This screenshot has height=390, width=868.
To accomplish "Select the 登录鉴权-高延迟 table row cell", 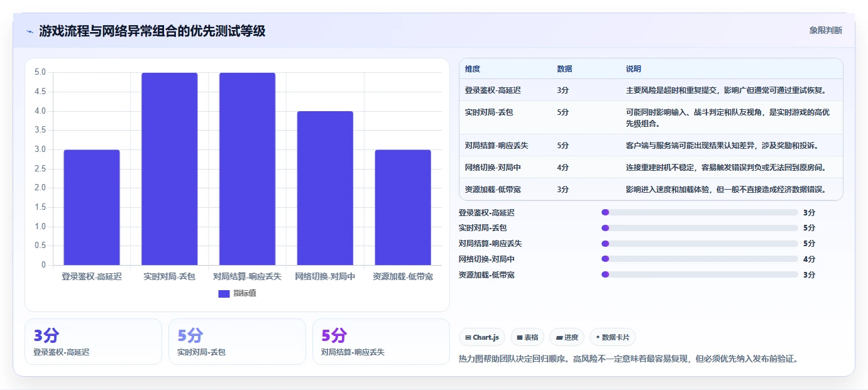I will [x=493, y=90].
